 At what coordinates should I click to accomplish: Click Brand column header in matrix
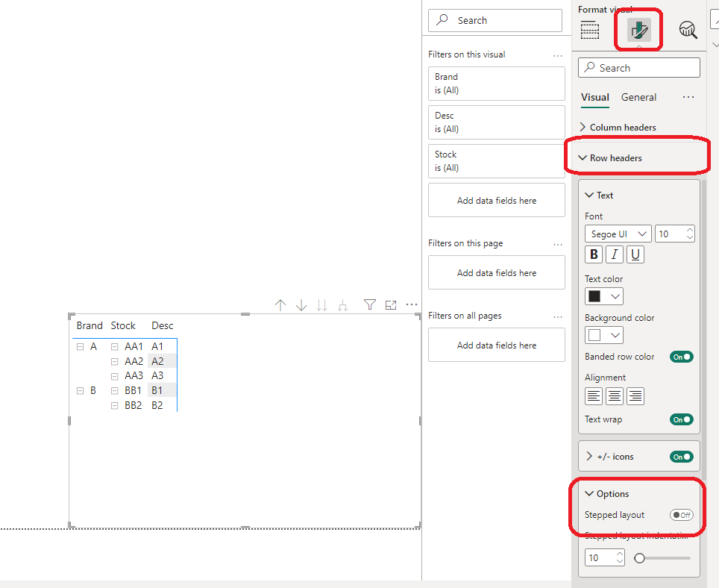[x=90, y=325]
